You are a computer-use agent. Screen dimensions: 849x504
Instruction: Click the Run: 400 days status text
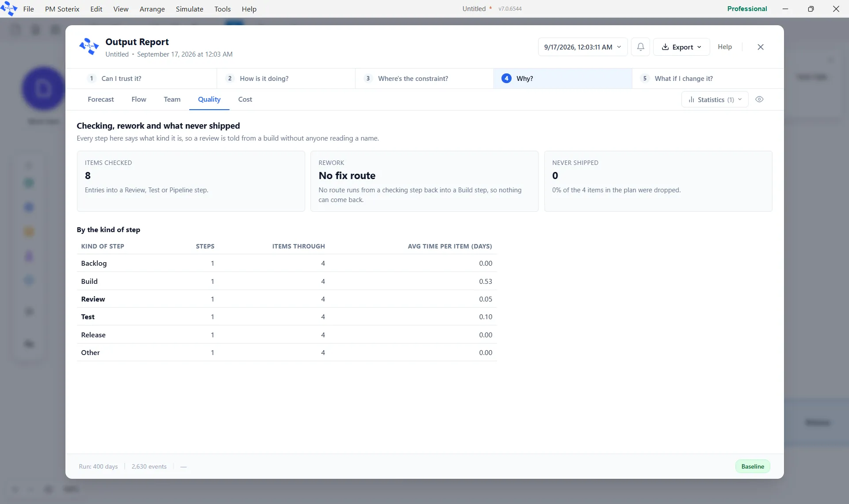[98, 466]
